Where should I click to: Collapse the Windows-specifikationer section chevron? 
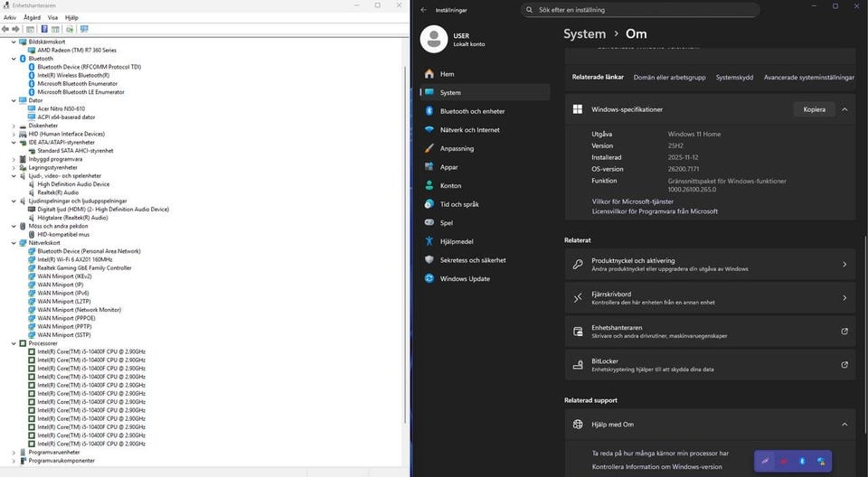pos(844,109)
